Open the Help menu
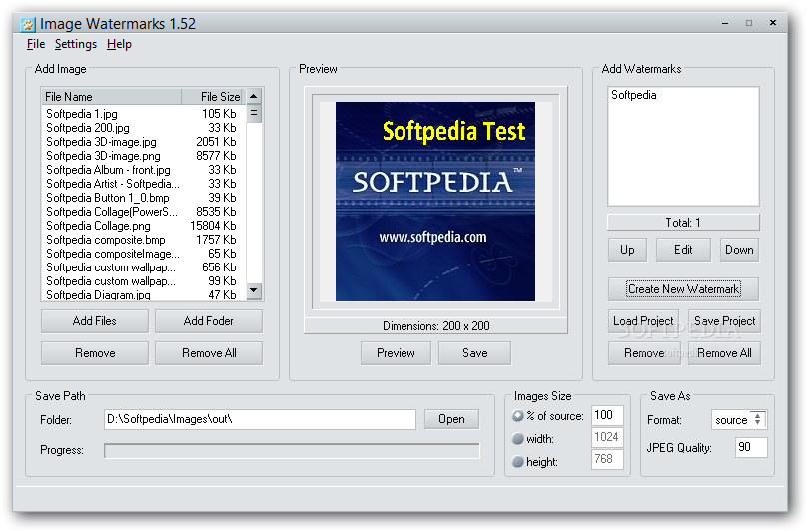The image size is (808, 532). (x=119, y=44)
